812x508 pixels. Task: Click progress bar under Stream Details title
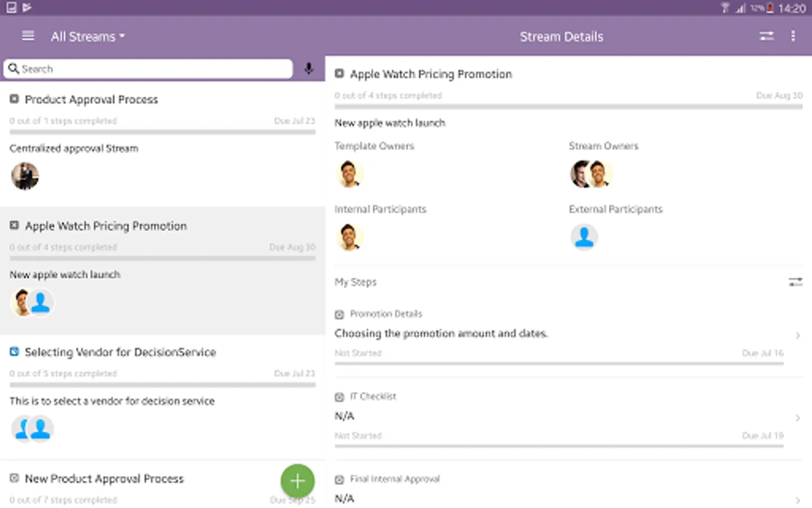[568, 107]
